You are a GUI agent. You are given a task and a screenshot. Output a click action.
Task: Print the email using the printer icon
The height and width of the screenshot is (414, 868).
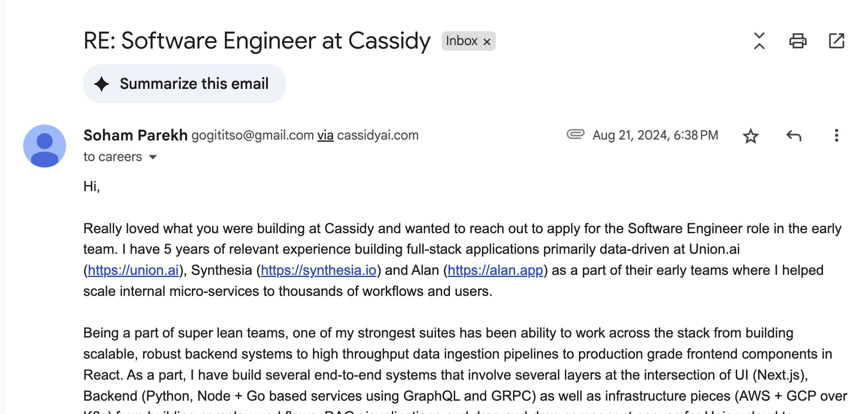click(x=798, y=41)
